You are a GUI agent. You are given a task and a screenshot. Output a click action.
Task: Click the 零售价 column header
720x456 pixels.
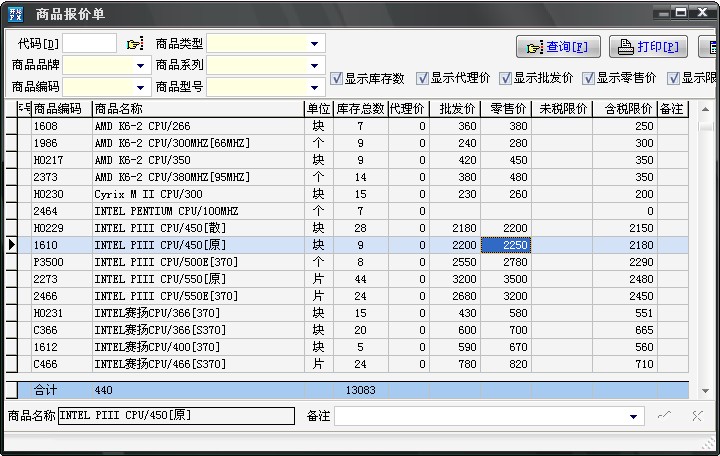[x=506, y=109]
